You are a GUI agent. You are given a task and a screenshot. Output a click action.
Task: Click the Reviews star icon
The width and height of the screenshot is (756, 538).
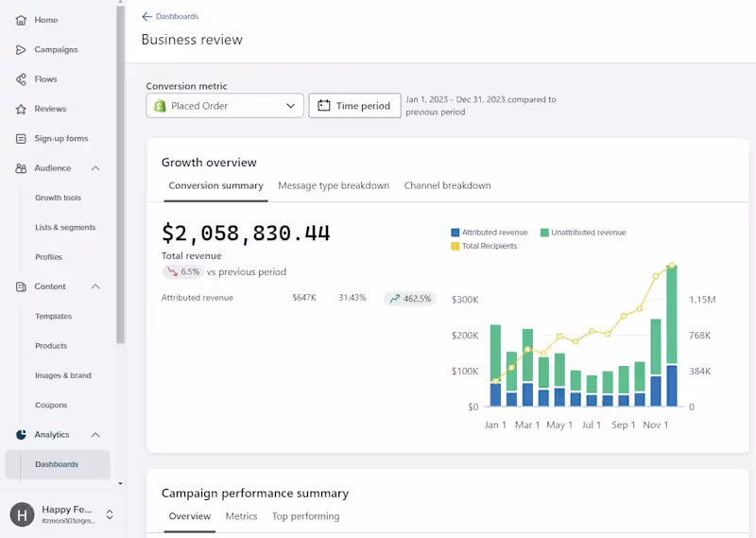(x=21, y=109)
